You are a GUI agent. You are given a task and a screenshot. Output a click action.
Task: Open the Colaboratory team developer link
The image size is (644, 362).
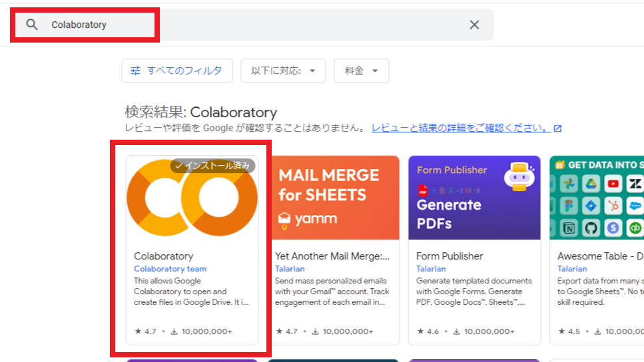(x=170, y=269)
